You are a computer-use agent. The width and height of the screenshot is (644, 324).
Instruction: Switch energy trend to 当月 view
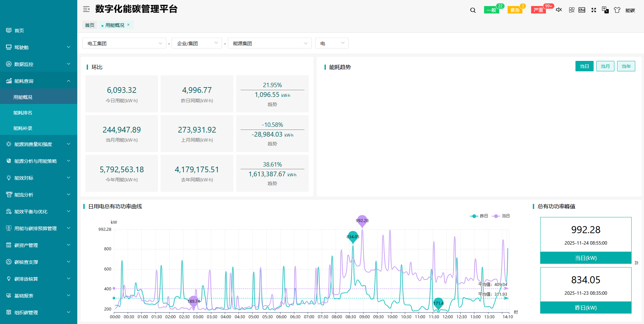point(605,66)
